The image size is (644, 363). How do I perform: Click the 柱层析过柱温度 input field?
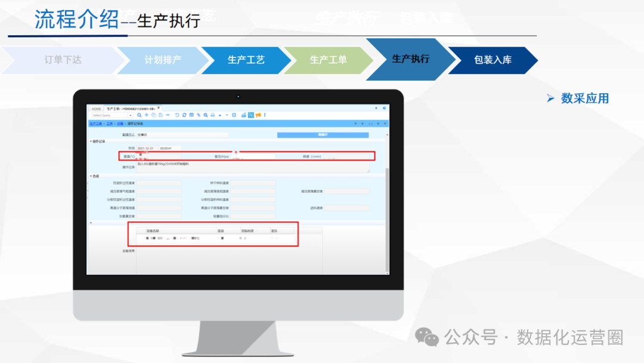pos(159,183)
